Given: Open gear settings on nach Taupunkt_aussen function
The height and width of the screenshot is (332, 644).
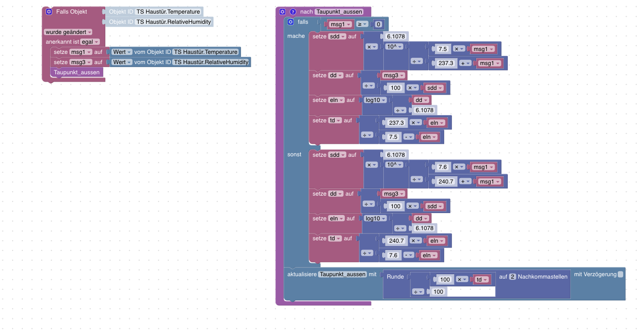Looking at the screenshot, I should tap(283, 11).
